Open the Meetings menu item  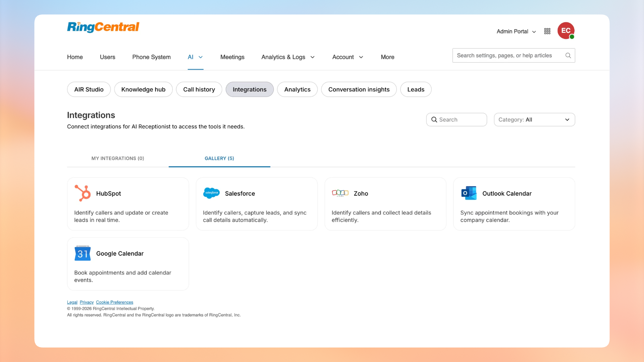pos(232,57)
